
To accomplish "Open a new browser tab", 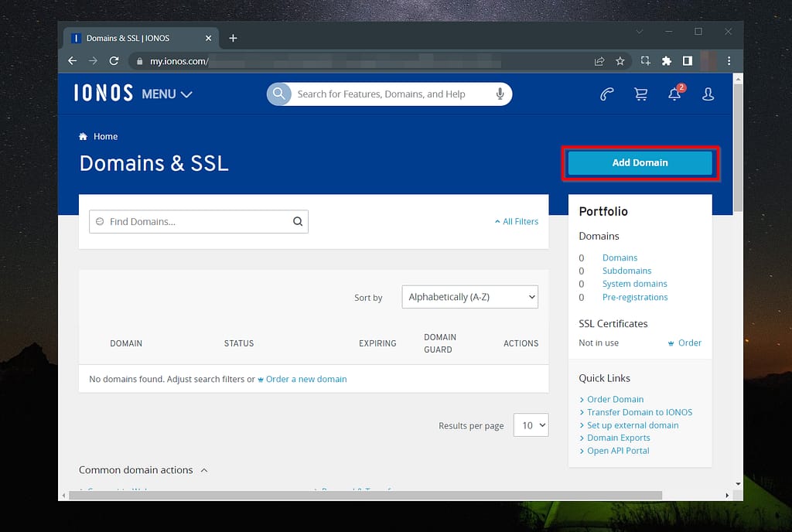I will [x=233, y=39].
